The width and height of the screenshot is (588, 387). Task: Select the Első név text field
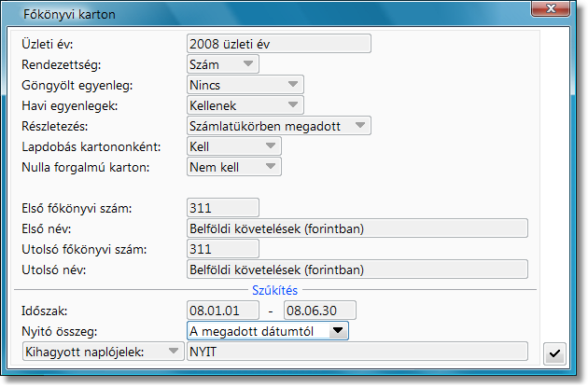(357, 228)
